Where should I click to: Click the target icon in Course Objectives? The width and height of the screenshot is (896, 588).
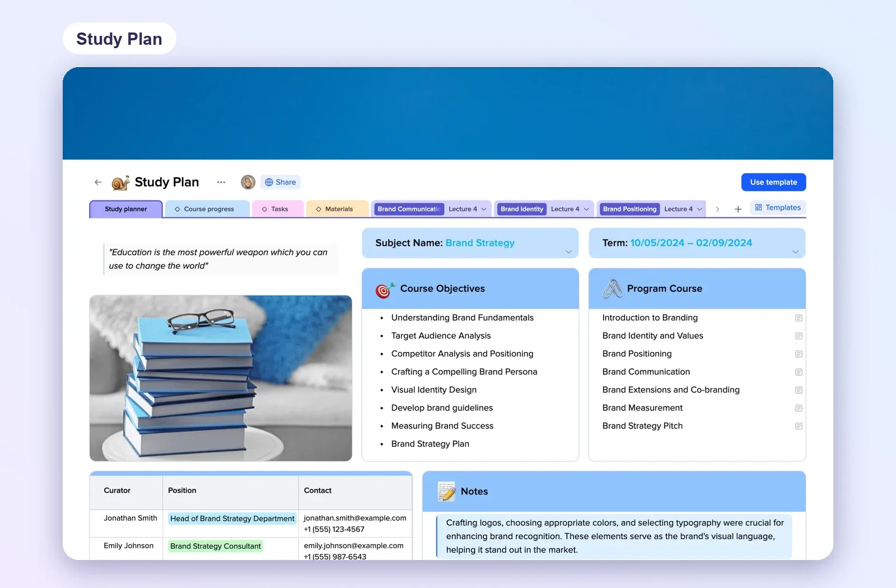tap(385, 290)
